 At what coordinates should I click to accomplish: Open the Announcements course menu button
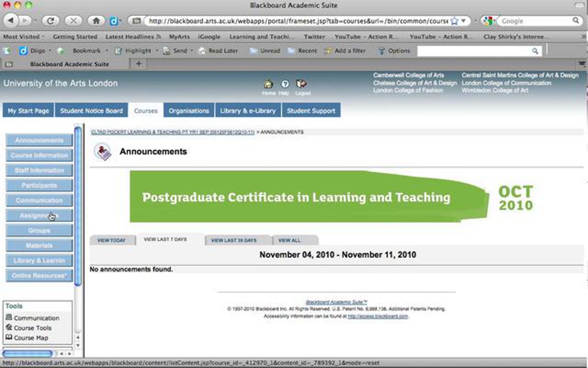[x=39, y=140]
